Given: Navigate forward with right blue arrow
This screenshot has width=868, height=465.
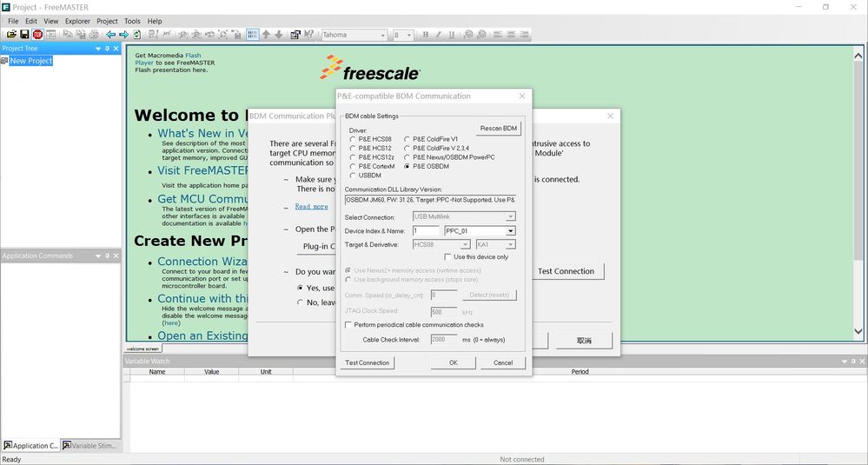Looking at the screenshot, I should click(123, 34).
